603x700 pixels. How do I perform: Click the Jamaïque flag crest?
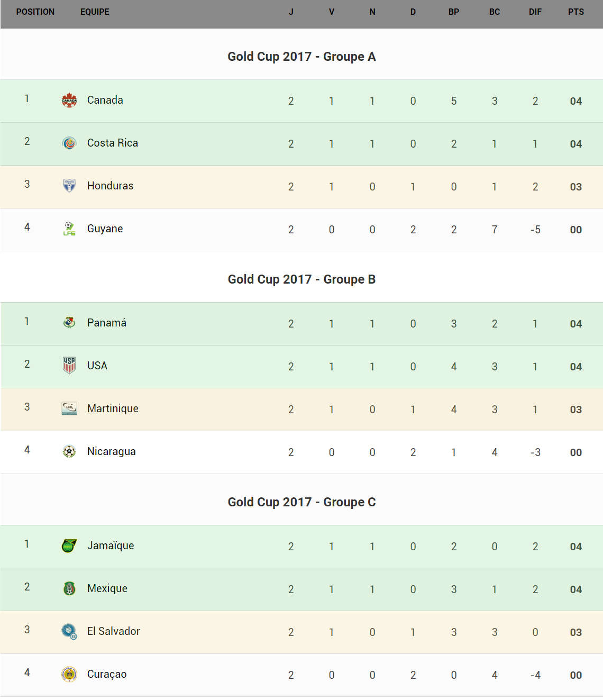69,546
